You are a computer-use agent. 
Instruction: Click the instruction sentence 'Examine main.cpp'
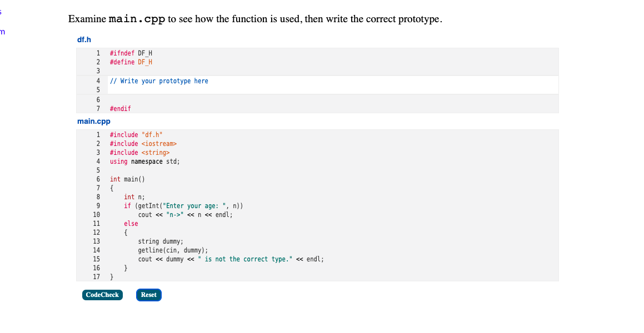(255, 19)
